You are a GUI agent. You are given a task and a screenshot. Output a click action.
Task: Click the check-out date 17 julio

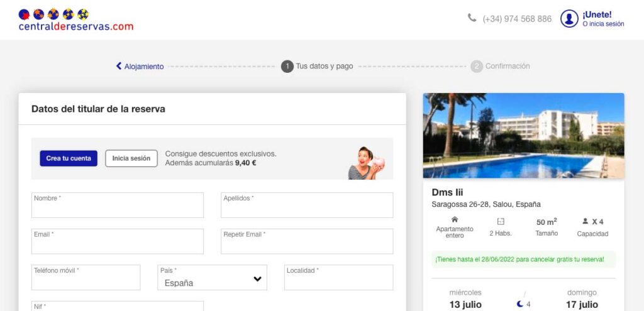tap(582, 305)
